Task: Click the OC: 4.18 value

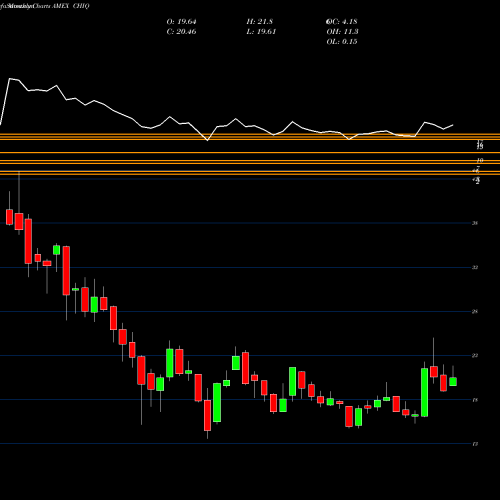Action: coord(342,22)
